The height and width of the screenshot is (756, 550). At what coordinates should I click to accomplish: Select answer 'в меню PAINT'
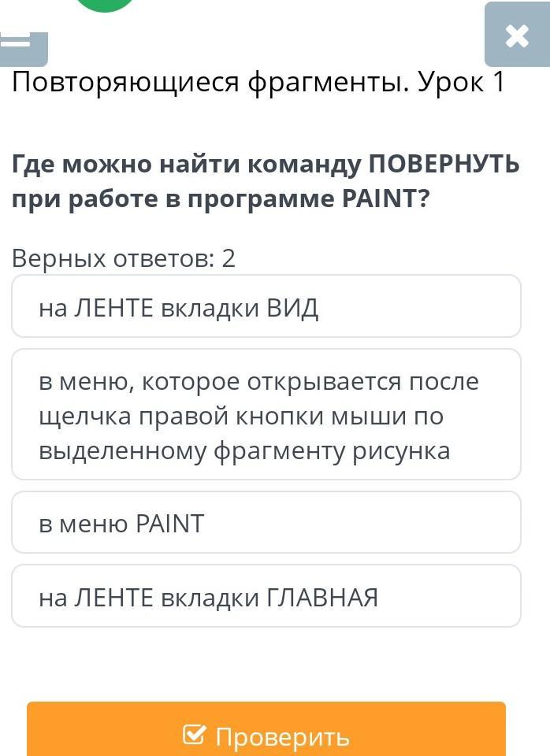pos(266,522)
